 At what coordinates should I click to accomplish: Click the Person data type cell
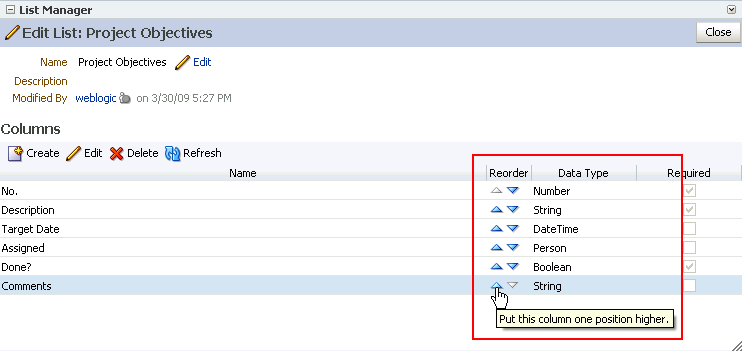point(550,248)
